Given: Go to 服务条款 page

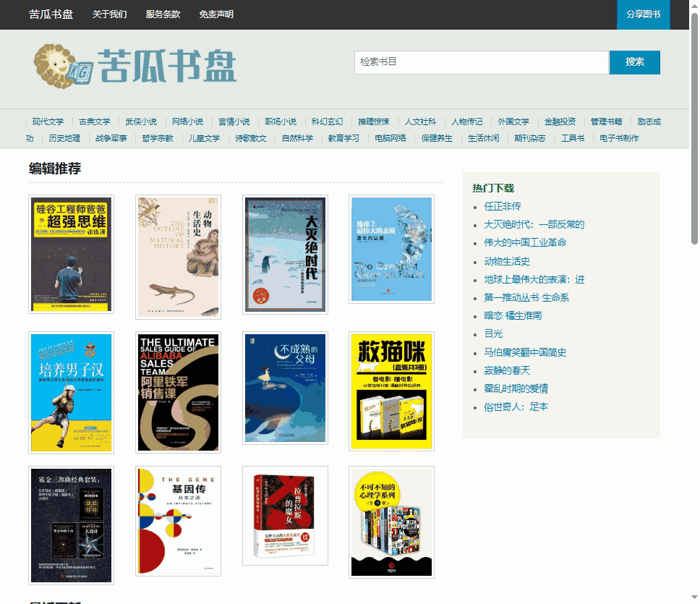Looking at the screenshot, I should click(x=163, y=14).
